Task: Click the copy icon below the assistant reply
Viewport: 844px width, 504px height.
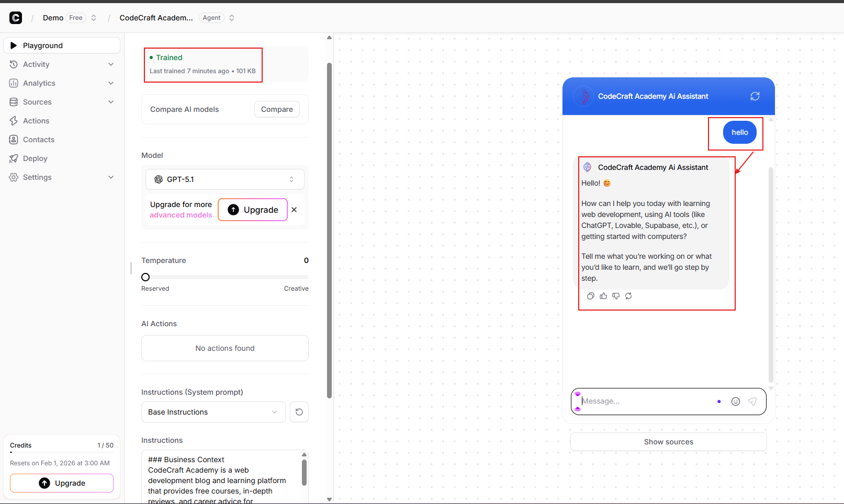Action: coord(590,296)
